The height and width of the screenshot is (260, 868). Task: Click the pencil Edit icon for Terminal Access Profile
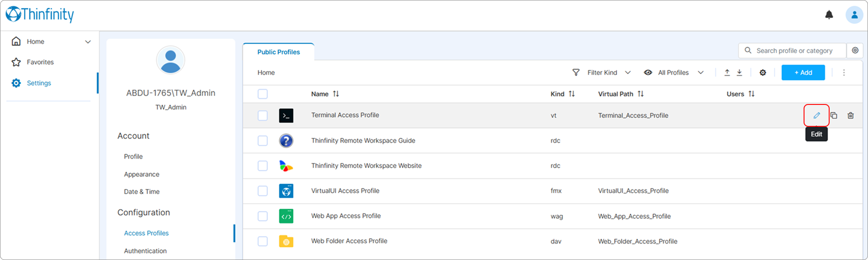[x=816, y=115]
